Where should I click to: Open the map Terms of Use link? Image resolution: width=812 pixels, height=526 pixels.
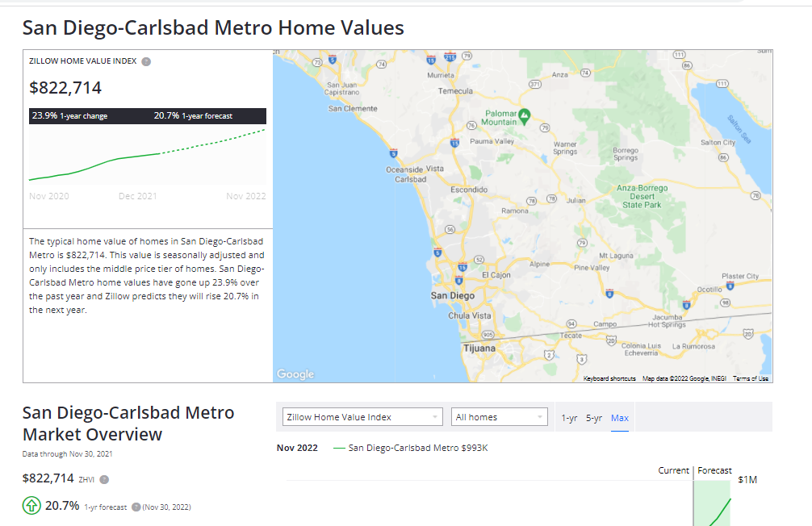coord(751,378)
